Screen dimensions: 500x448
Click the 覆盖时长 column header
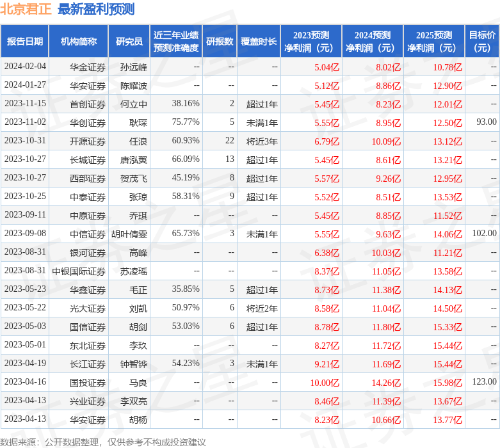coord(259,42)
